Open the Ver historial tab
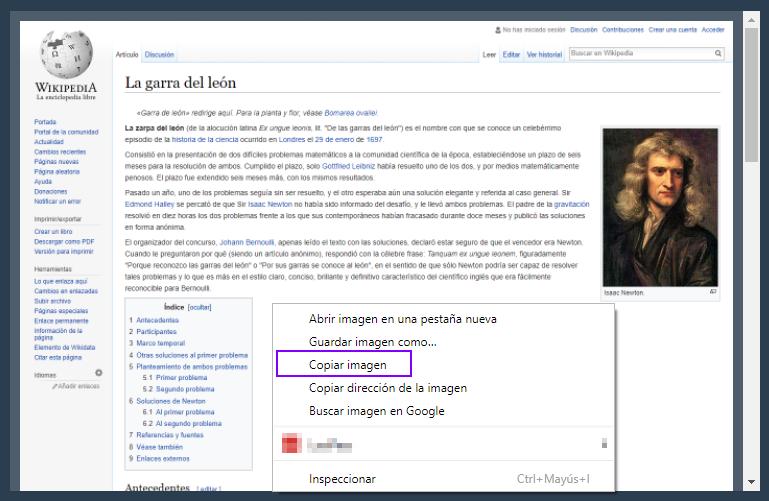The image size is (769, 501). click(x=544, y=54)
